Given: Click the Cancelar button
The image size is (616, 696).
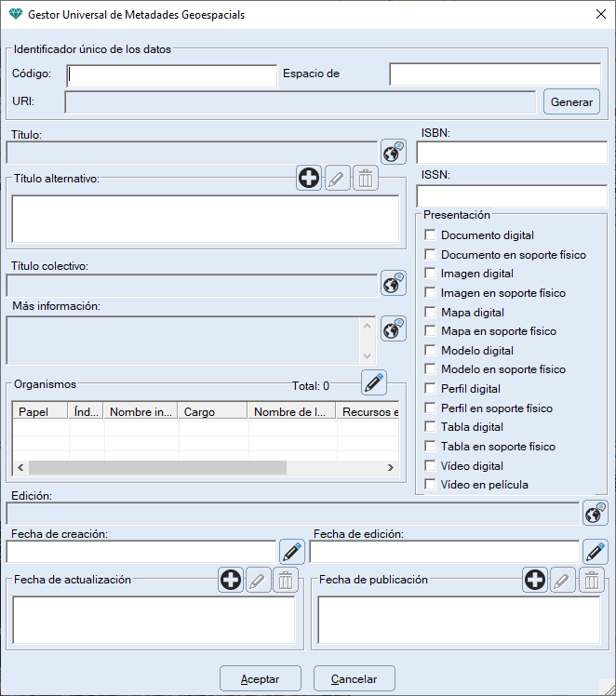Looking at the screenshot, I should pyautogui.click(x=355, y=678).
